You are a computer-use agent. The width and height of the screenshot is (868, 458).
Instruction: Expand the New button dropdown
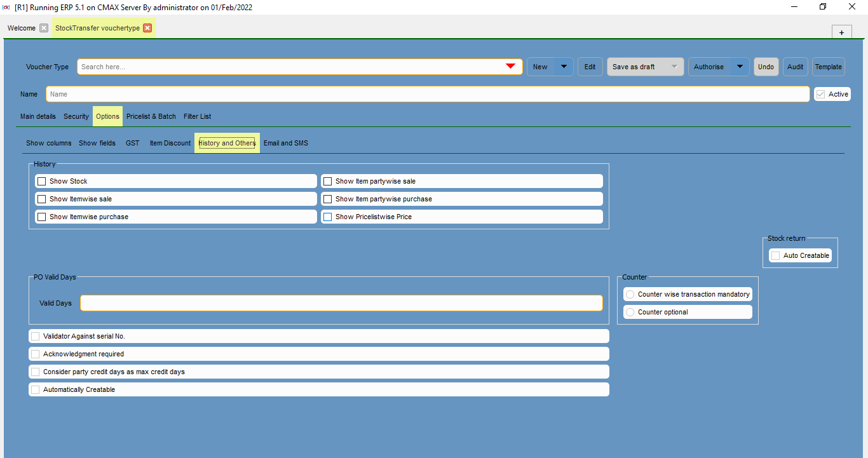[563, 66]
